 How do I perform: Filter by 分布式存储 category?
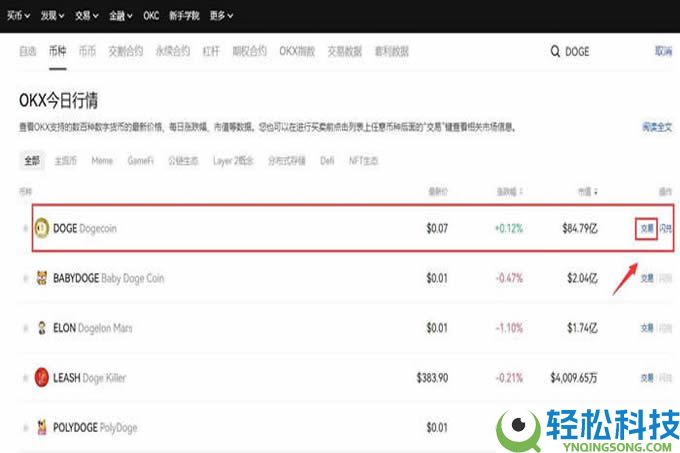click(287, 161)
